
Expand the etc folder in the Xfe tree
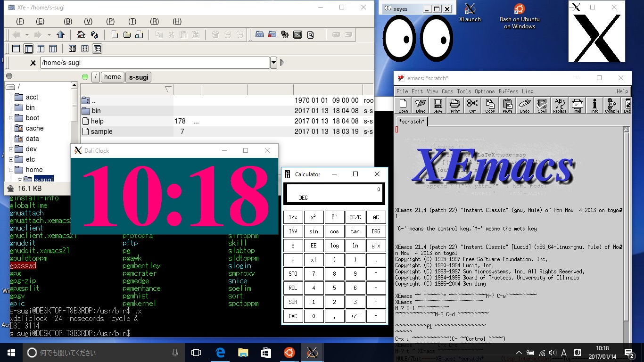tap(11, 159)
